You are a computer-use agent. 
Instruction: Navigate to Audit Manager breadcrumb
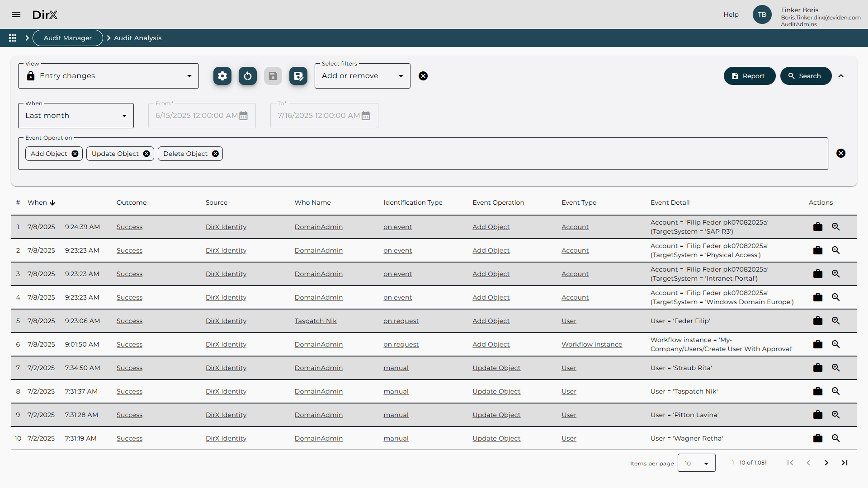[x=68, y=38]
